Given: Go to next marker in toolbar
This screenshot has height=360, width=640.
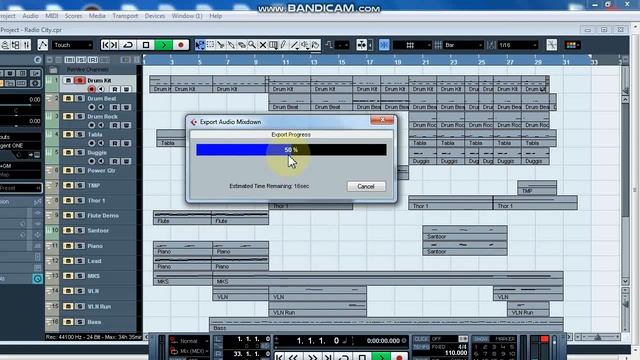Looking at the screenshot, I should [114, 45].
